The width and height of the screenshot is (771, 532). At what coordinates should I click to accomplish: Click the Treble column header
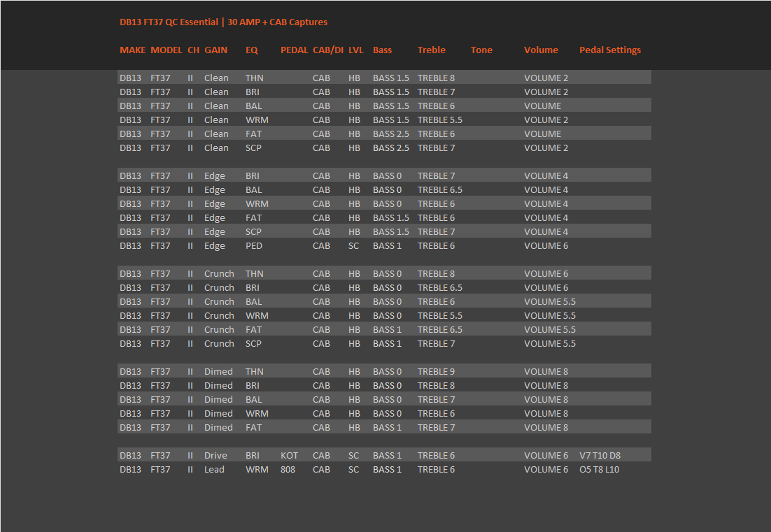point(431,50)
